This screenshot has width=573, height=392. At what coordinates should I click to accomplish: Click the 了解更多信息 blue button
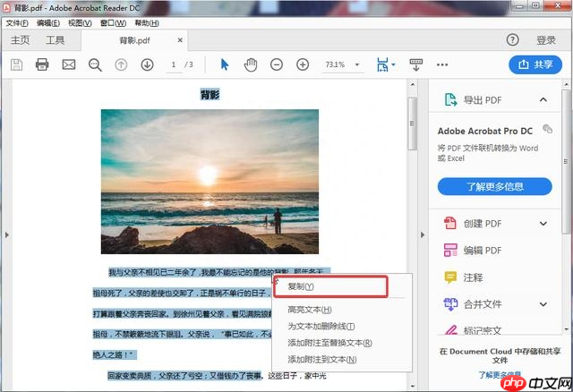coord(495,187)
